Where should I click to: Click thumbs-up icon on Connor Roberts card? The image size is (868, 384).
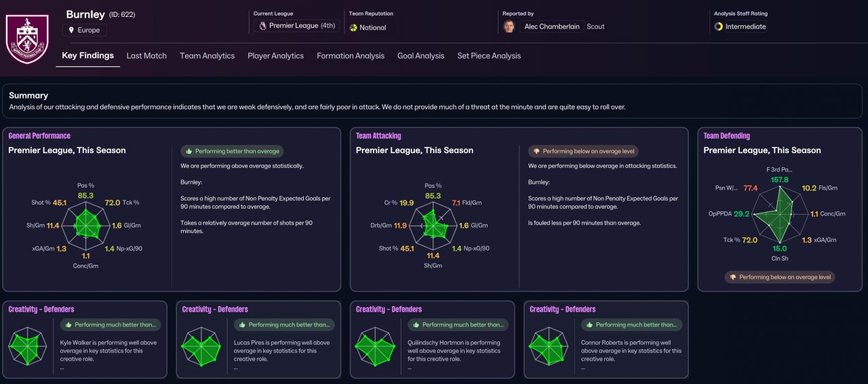589,324
